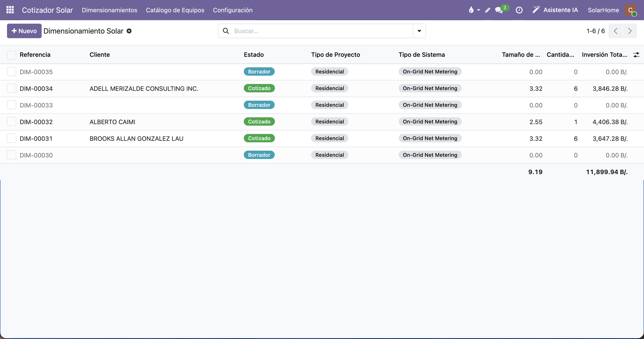Click the 1-6 / 6 pager counter

tap(596, 31)
